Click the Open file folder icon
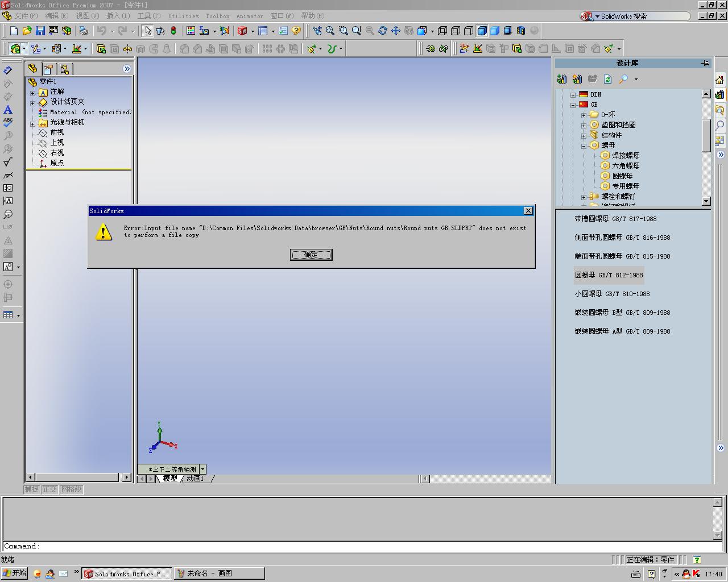The width and height of the screenshot is (728, 582). click(27, 31)
